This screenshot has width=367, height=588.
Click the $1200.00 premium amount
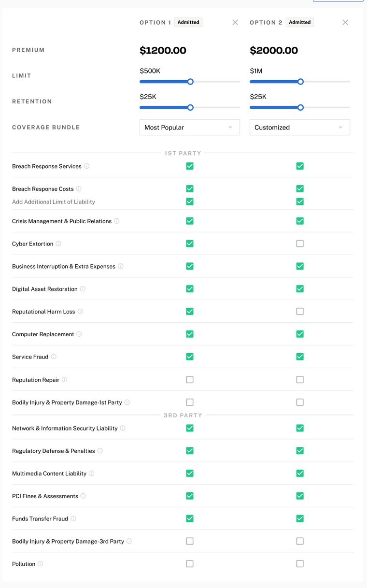163,50
